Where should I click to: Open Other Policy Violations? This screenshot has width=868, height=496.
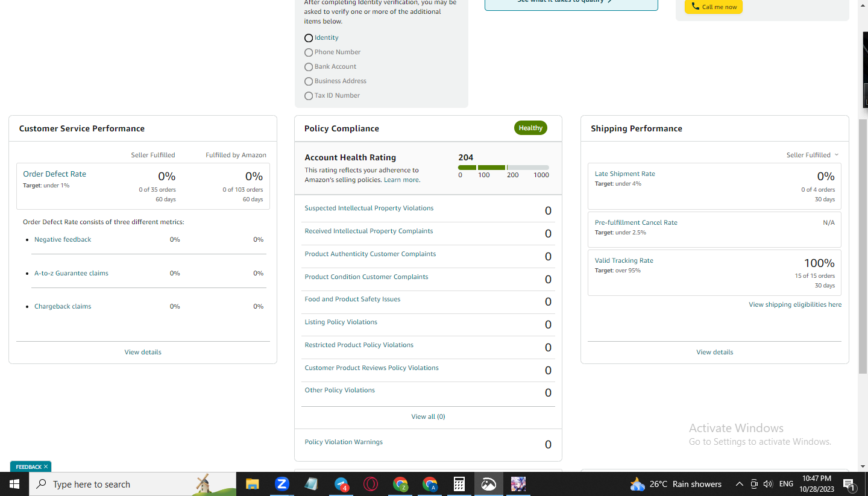[x=340, y=390]
